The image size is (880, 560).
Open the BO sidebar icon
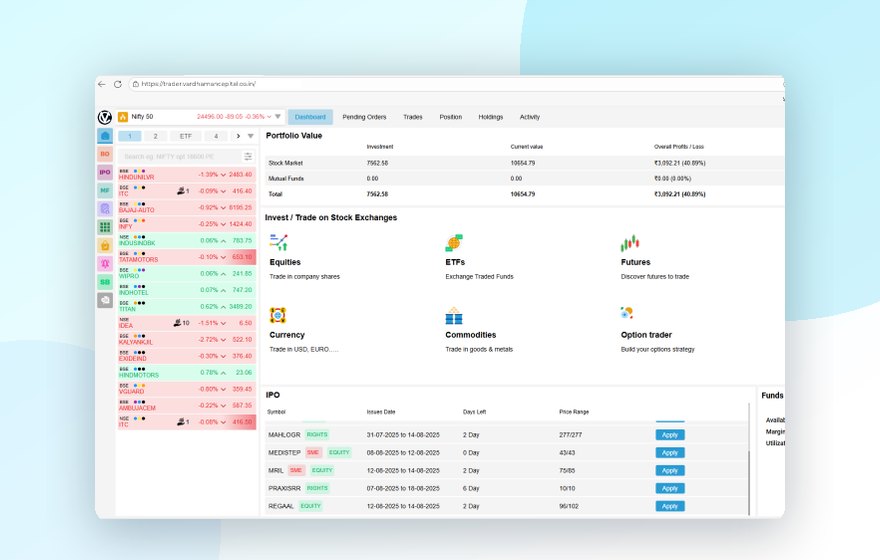(x=105, y=154)
